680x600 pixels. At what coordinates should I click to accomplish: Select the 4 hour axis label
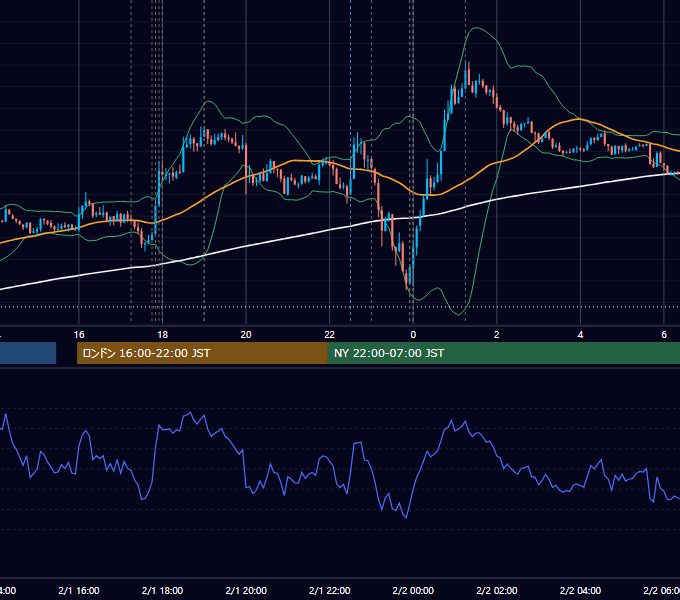coord(580,335)
